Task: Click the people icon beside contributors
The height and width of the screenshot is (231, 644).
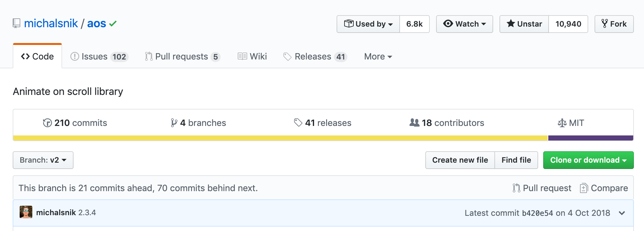Action: (414, 122)
